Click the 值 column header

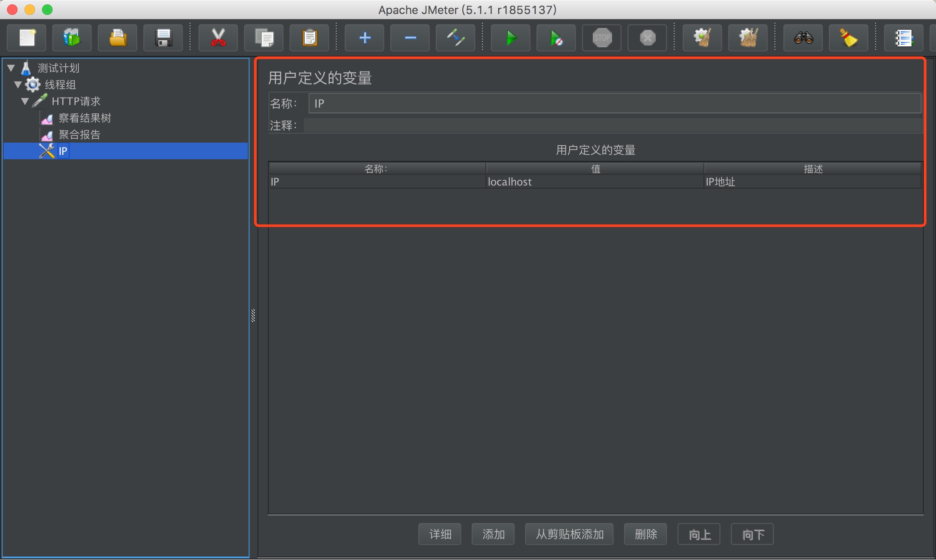(x=595, y=169)
